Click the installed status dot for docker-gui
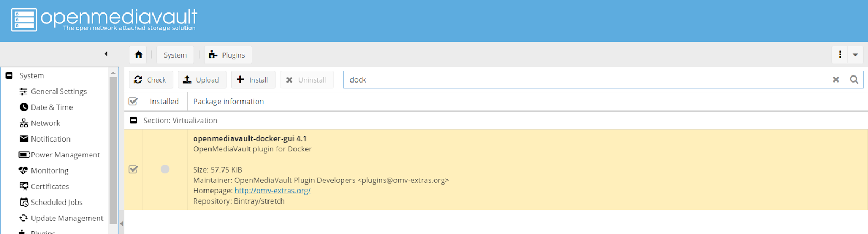Screen dimensions: 868x234 165,169
